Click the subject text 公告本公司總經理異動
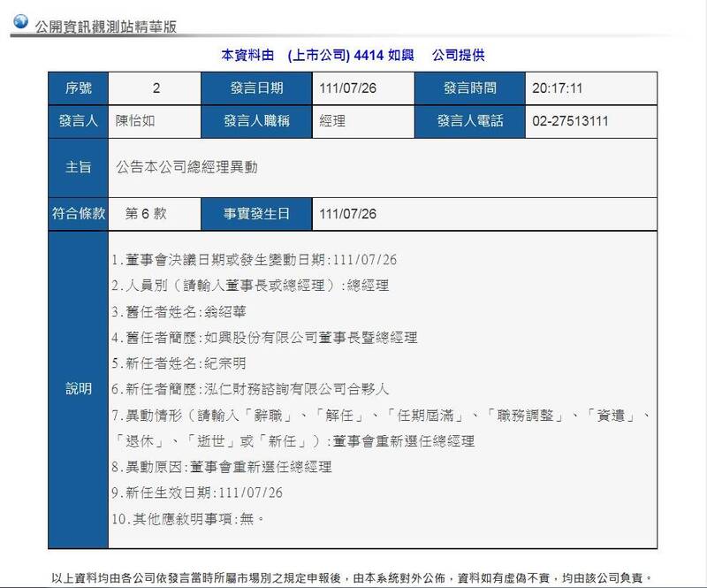Viewport: 707px width, 588px height. [x=187, y=167]
